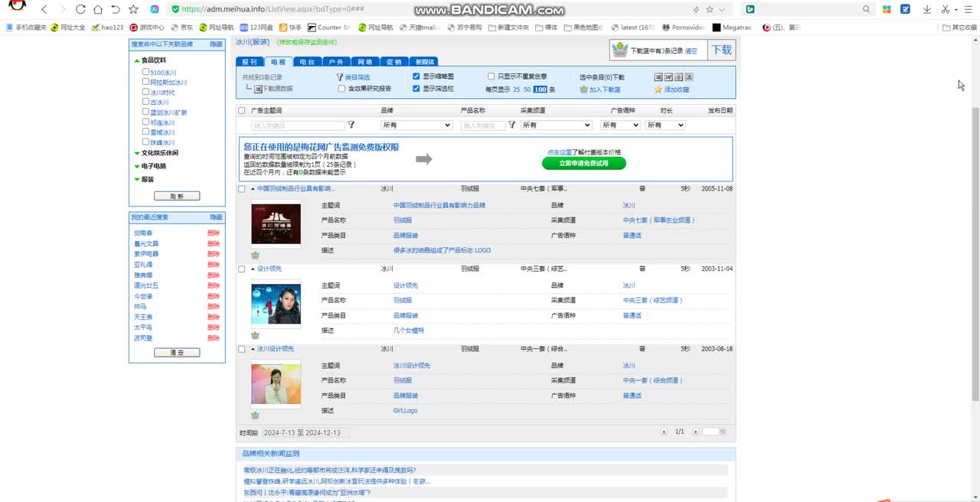
Task: Collapse the 中国羽绒制品行业 record row
Action: (x=253, y=189)
